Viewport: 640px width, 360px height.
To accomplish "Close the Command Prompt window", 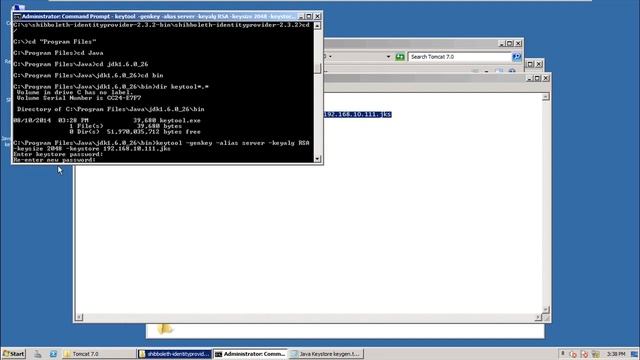I will point(318,16).
